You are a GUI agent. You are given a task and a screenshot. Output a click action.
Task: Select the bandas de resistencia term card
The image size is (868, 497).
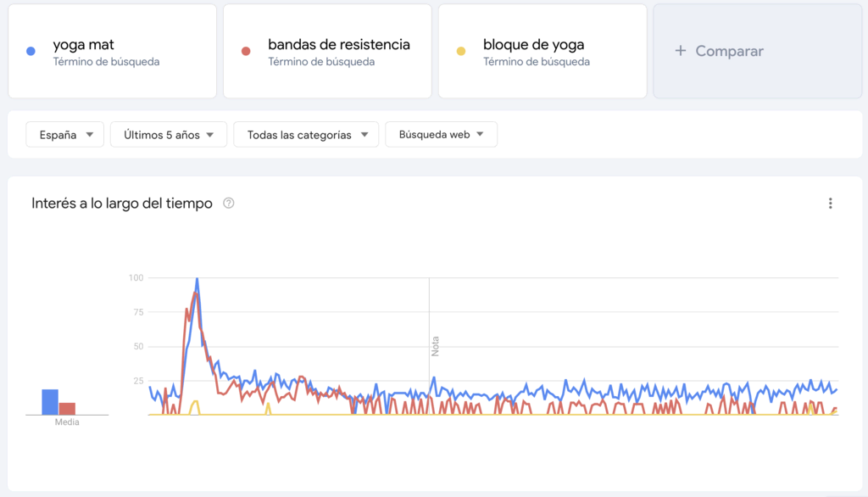[327, 51]
